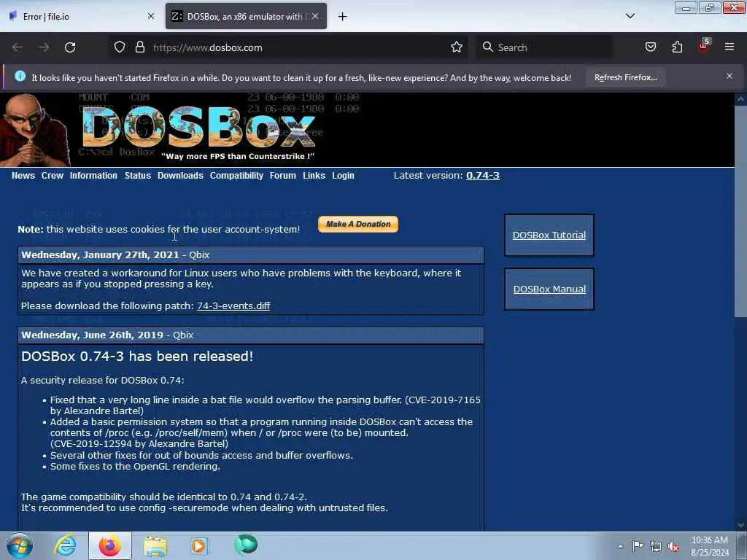
Task: Click the muted volume tray icon
Action: tap(673, 547)
